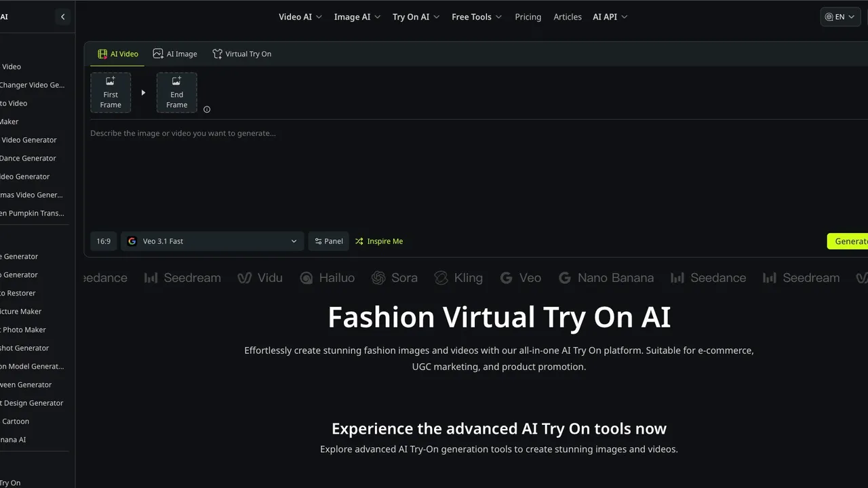Open the AI API dropdown
Screen dimensions: 868x488
pos(610,17)
